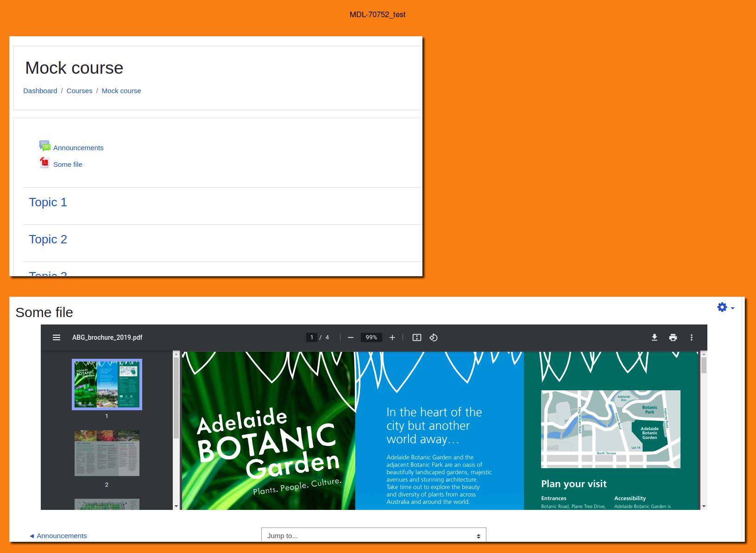Image resolution: width=756 pixels, height=553 pixels.
Task: Click the thumbnail panel scrollbar
Action: click(176, 398)
